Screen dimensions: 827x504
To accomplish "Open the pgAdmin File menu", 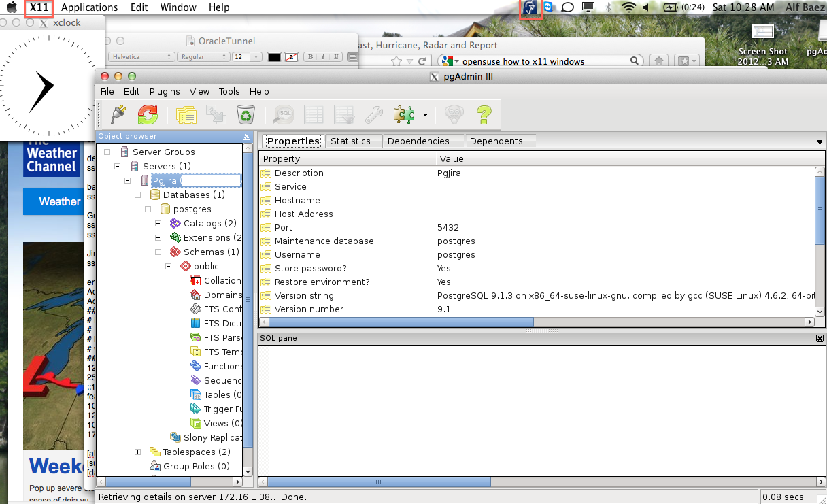I will click(x=107, y=91).
